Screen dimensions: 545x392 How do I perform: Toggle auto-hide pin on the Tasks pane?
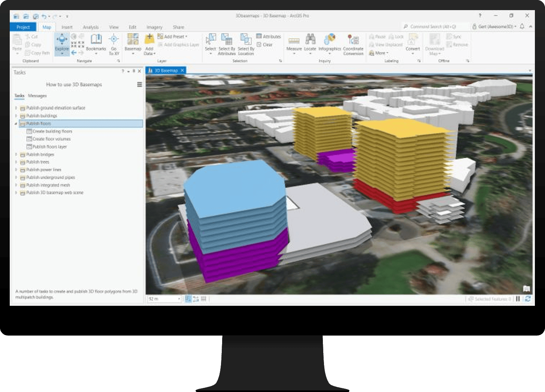point(134,71)
